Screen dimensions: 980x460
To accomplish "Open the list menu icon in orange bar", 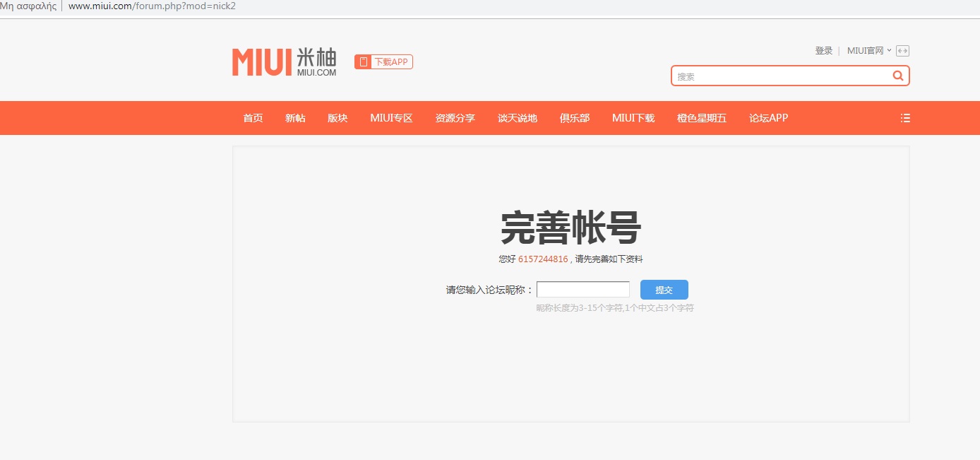I will coord(905,118).
